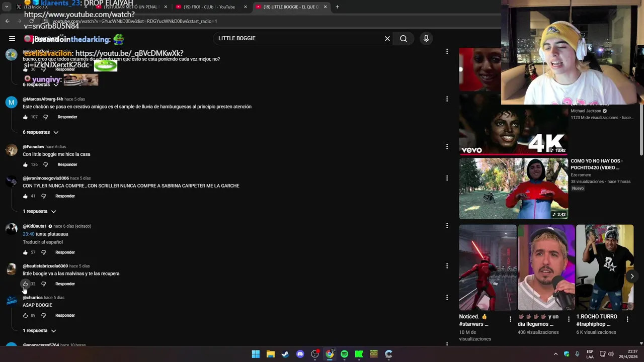
Task: Click Responder under ASAP BOOGIE comment
Action: point(65,315)
